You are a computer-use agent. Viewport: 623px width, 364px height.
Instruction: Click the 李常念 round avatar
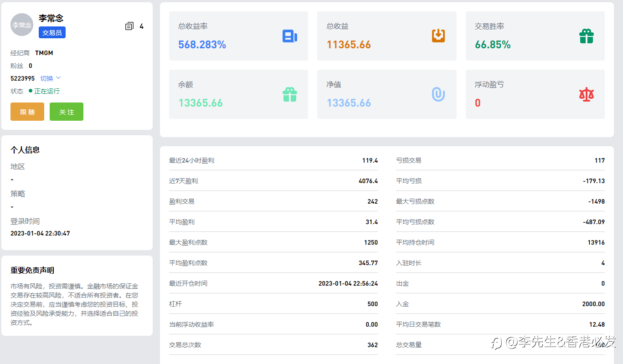pos(22,25)
